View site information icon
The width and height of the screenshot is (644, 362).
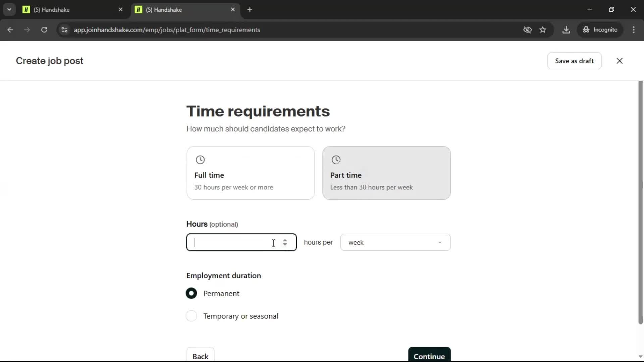tap(64, 30)
